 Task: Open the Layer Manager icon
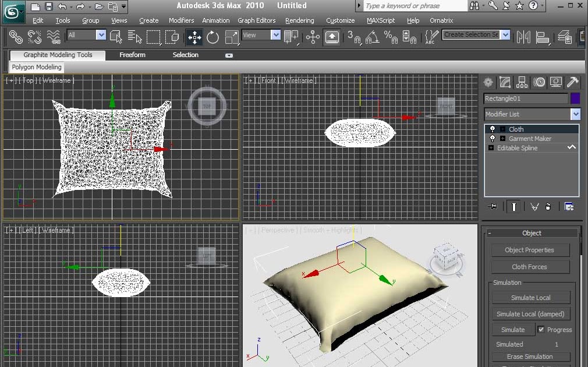point(564,37)
